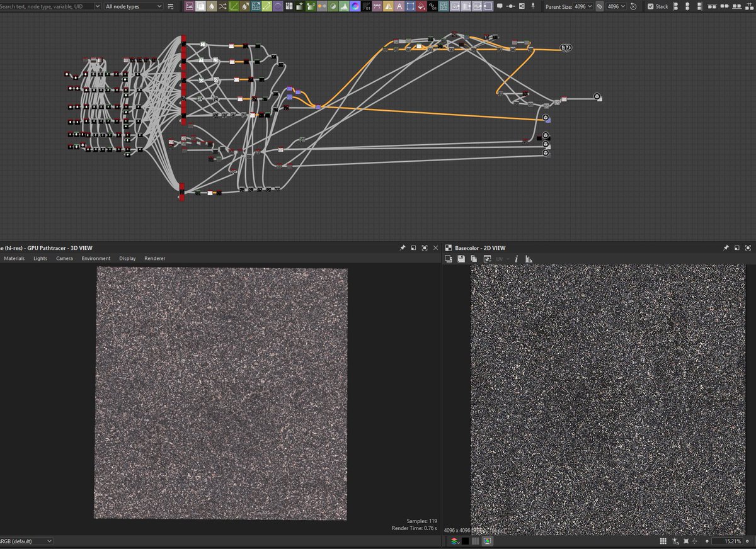The width and height of the screenshot is (756, 549).
Task: Add a Blur node (droplet icon)
Action: [x=211, y=6]
